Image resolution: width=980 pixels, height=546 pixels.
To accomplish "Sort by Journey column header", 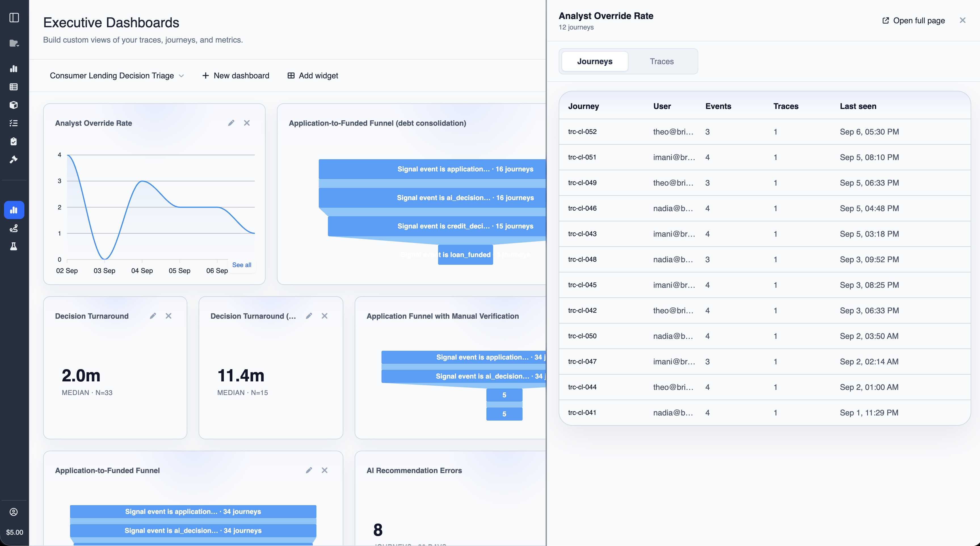I will (x=583, y=106).
